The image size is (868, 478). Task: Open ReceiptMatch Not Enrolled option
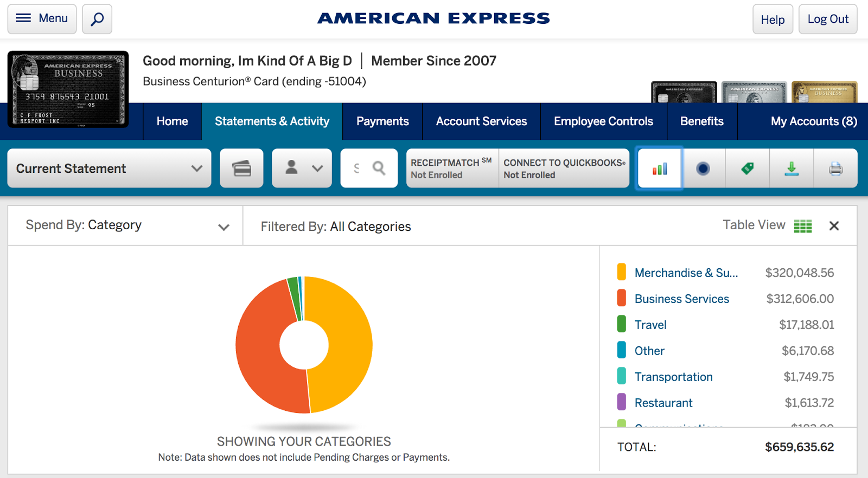452,169
